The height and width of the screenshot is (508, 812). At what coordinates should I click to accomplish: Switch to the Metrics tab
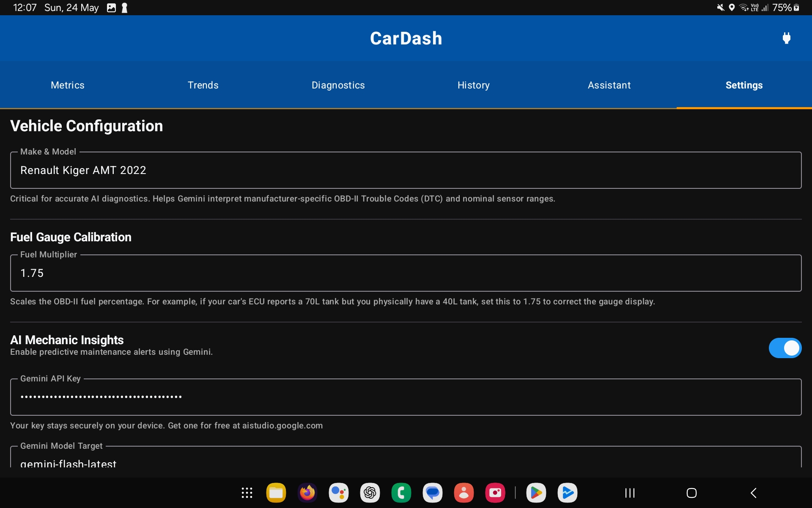(68, 85)
